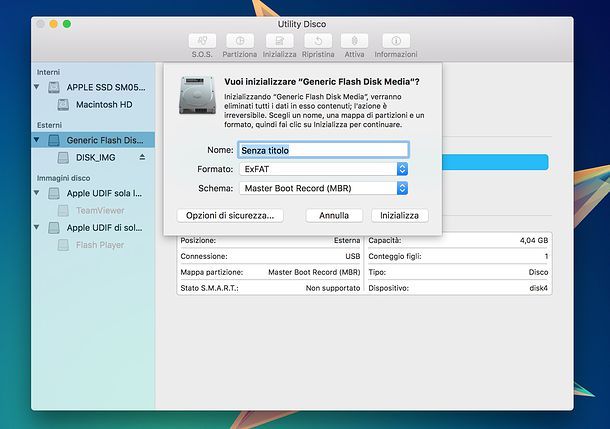Click the Informazioni toolbar icon

click(x=396, y=40)
